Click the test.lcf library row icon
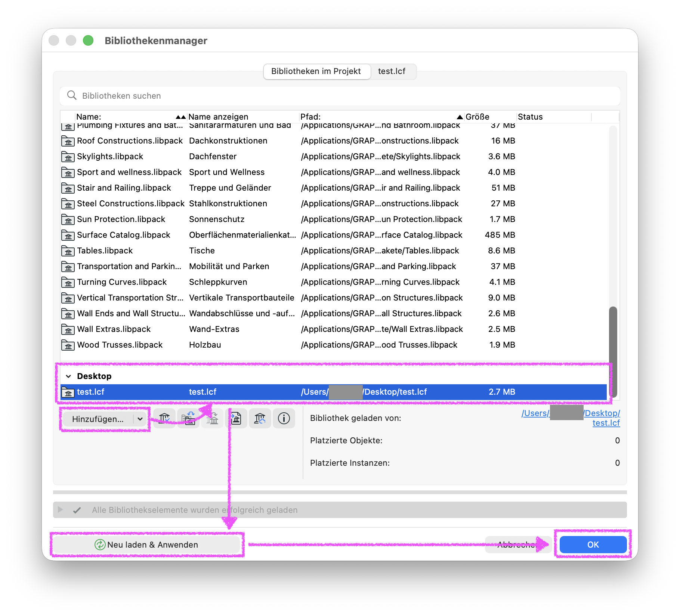Image resolution: width=680 pixels, height=616 pixels. pos(68,392)
